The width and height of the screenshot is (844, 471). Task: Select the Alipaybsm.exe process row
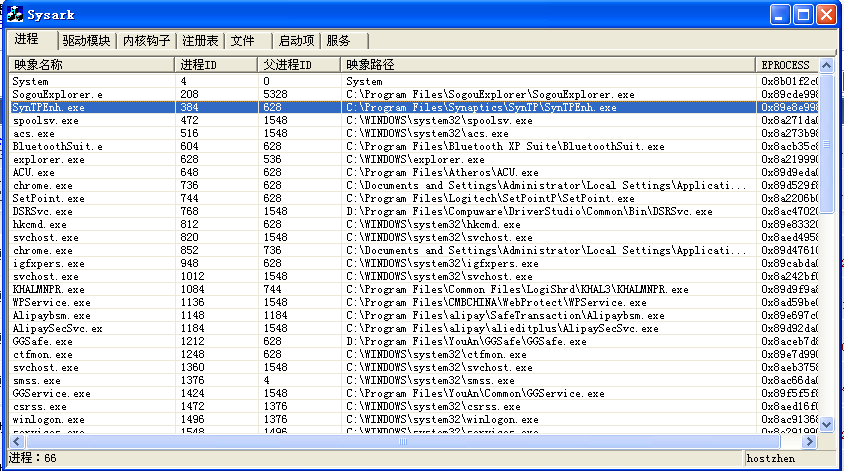coord(414,315)
